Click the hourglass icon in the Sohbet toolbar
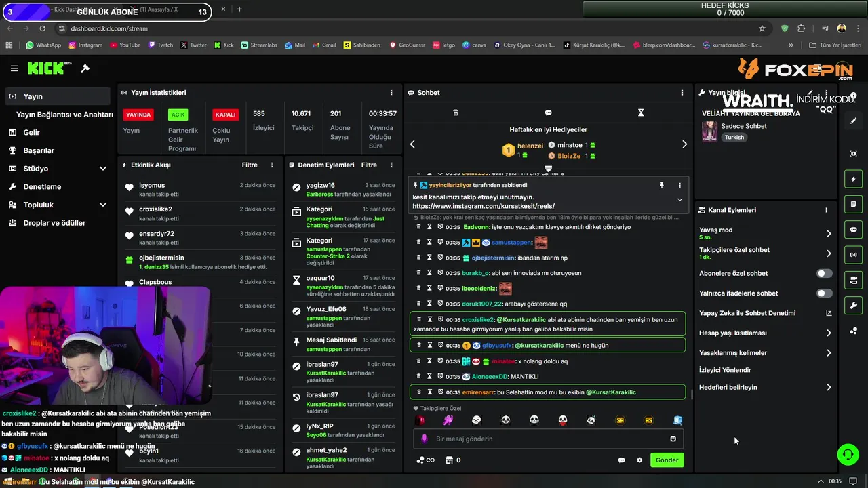868x488 pixels. pyautogui.click(x=641, y=113)
